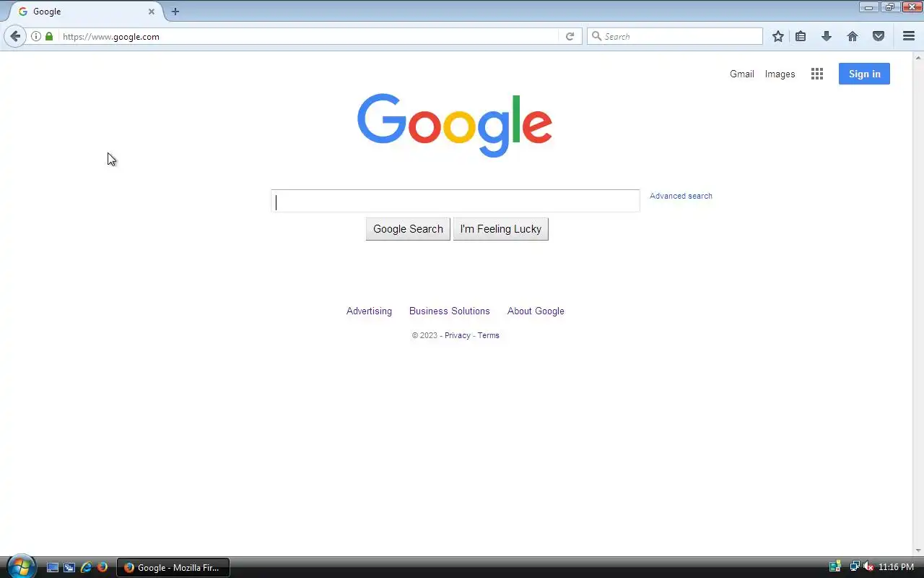Open the Advertising link
Image resolution: width=924 pixels, height=578 pixels.
369,311
